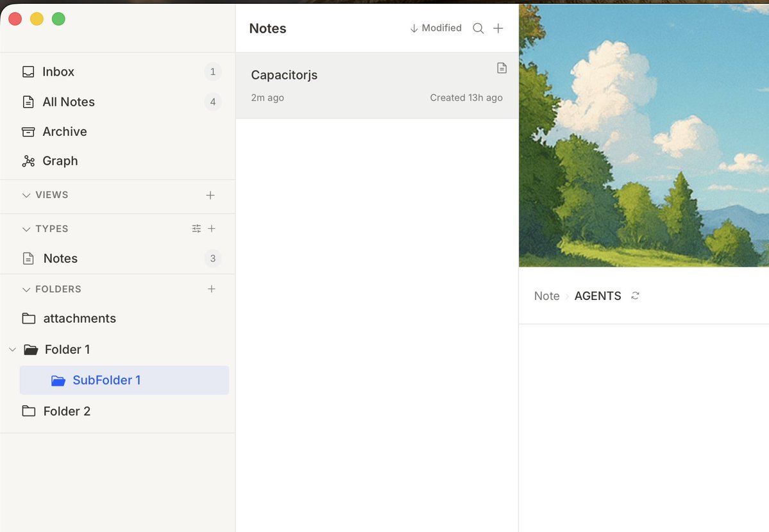This screenshot has height=532, width=769.
Task: Click the Notes list heading
Action: tap(268, 28)
